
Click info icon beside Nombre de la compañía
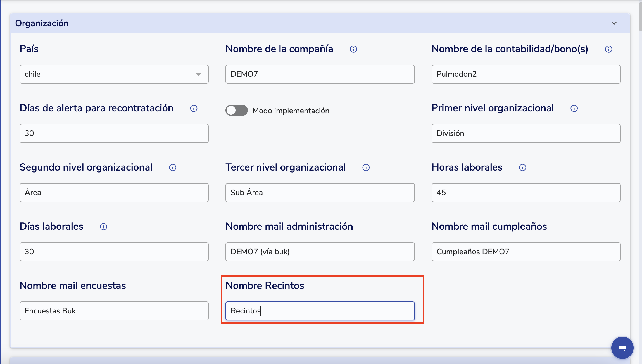[x=353, y=49]
